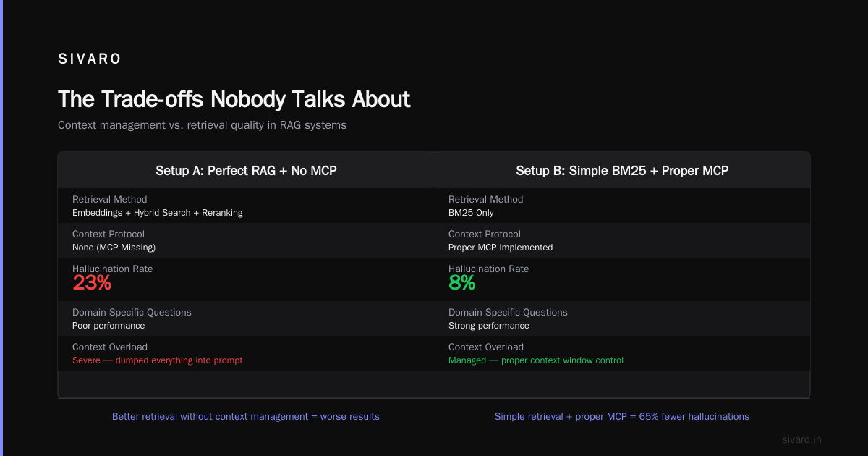Screen dimensions: 868x456
Task: Click 'Severe — dumped everything into prompt' text
Action: (158, 360)
